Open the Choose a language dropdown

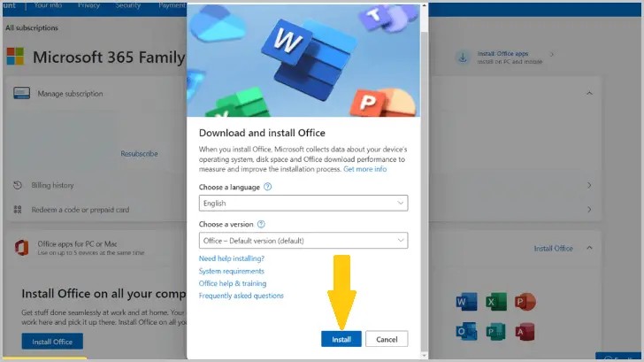[303, 203]
